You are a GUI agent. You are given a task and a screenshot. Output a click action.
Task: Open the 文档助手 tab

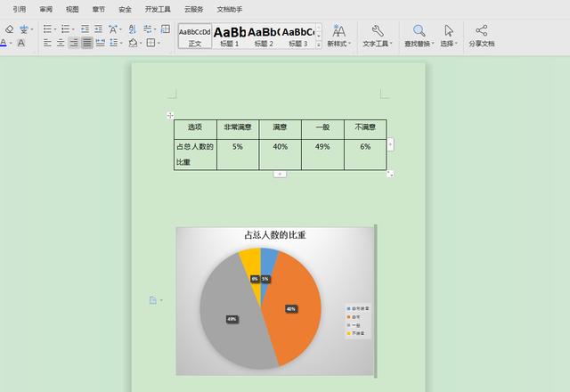coord(230,10)
